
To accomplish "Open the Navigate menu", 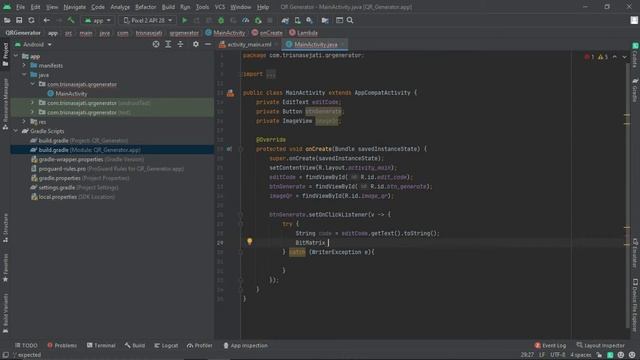I will point(74,7).
